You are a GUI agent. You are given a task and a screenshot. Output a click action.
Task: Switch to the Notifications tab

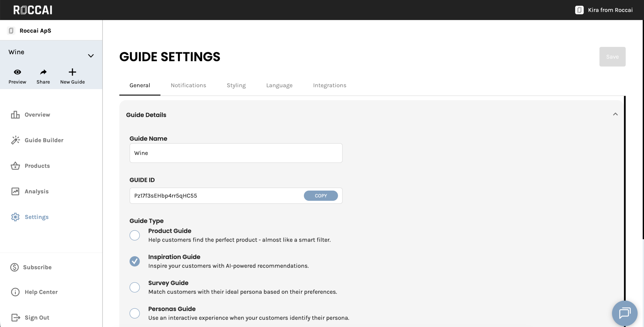pos(188,85)
